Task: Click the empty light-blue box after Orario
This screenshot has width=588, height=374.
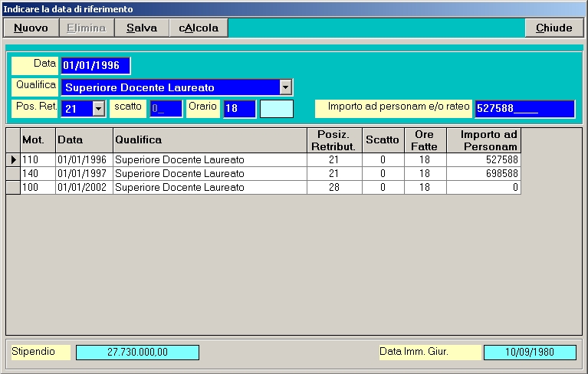Action: [x=277, y=109]
